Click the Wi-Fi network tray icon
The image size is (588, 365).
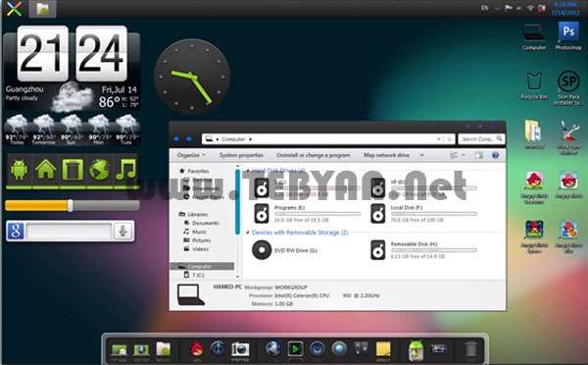coord(530,8)
